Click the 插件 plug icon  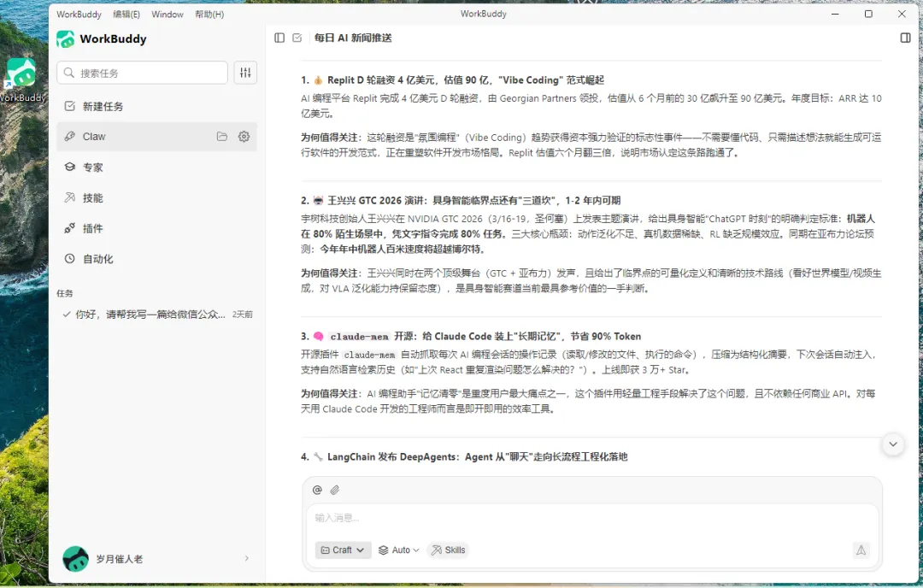tap(69, 228)
